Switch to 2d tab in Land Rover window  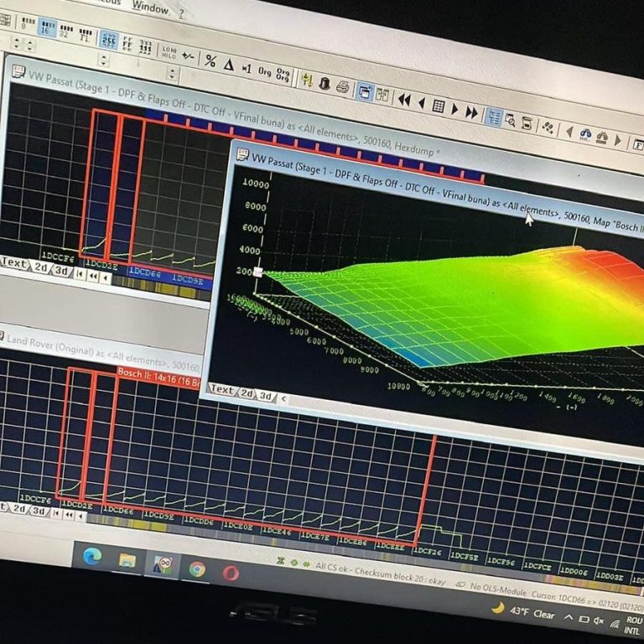(x=18, y=508)
